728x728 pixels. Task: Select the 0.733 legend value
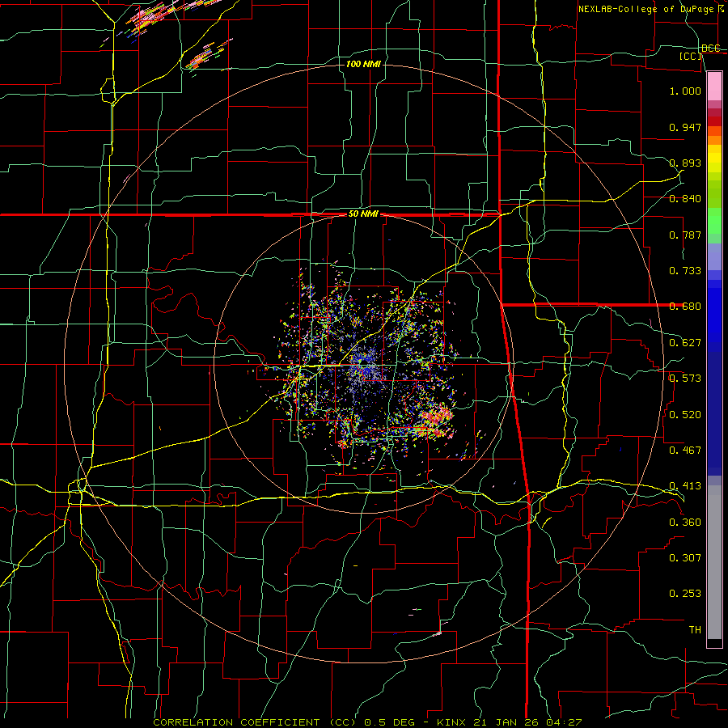click(685, 271)
